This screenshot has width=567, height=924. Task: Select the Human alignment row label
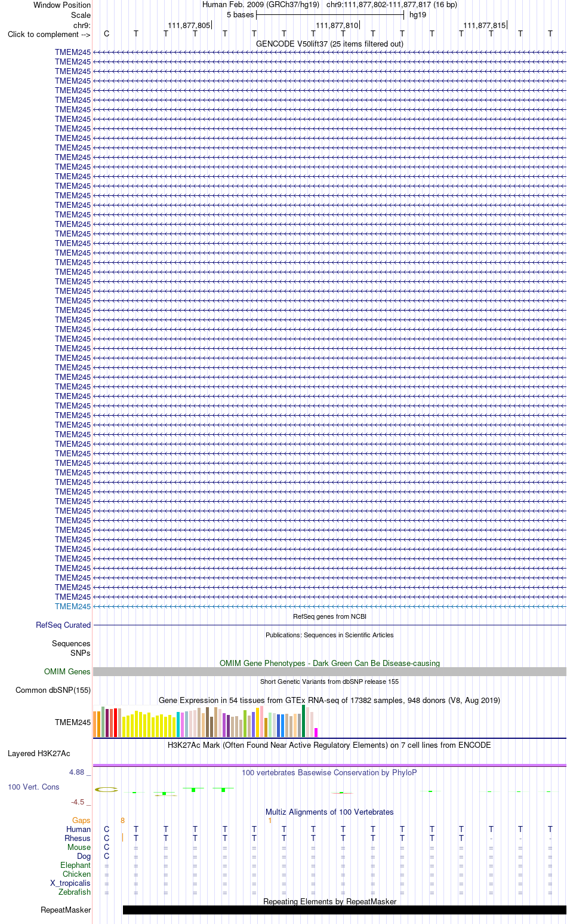click(79, 829)
